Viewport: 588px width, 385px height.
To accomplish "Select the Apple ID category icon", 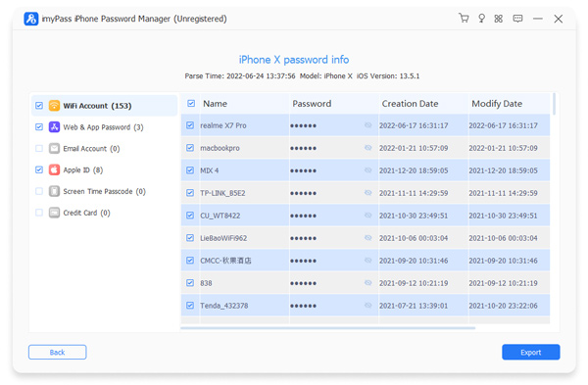I will click(x=54, y=169).
